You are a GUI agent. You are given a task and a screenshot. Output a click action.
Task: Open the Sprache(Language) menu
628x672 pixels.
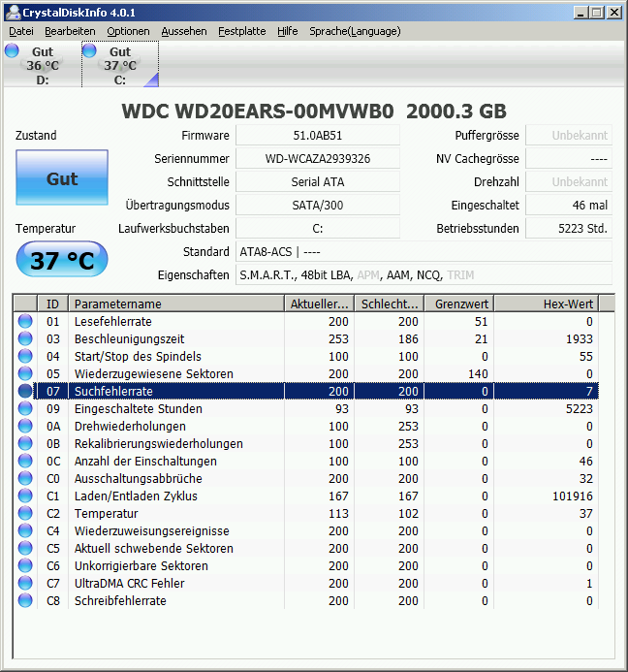[355, 31]
